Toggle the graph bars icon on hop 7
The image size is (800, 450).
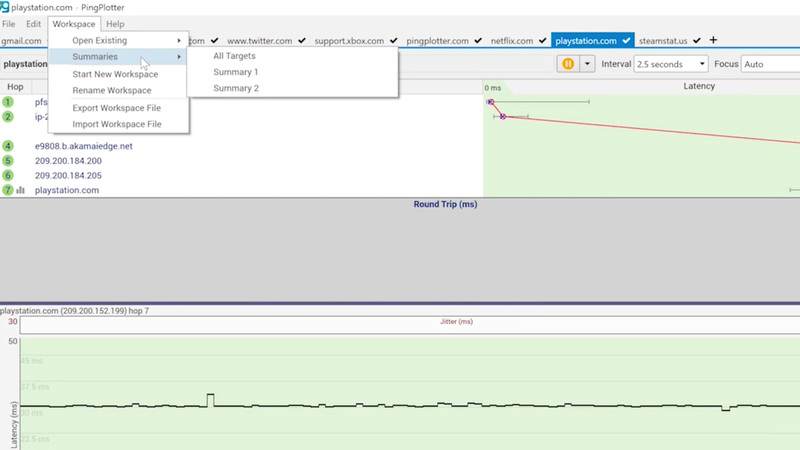coord(20,190)
